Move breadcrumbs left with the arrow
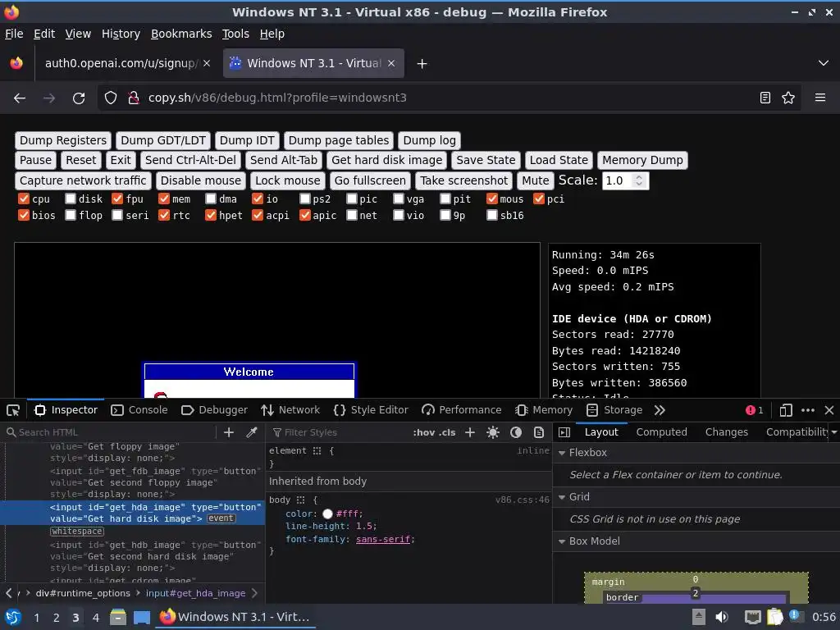 (8, 593)
